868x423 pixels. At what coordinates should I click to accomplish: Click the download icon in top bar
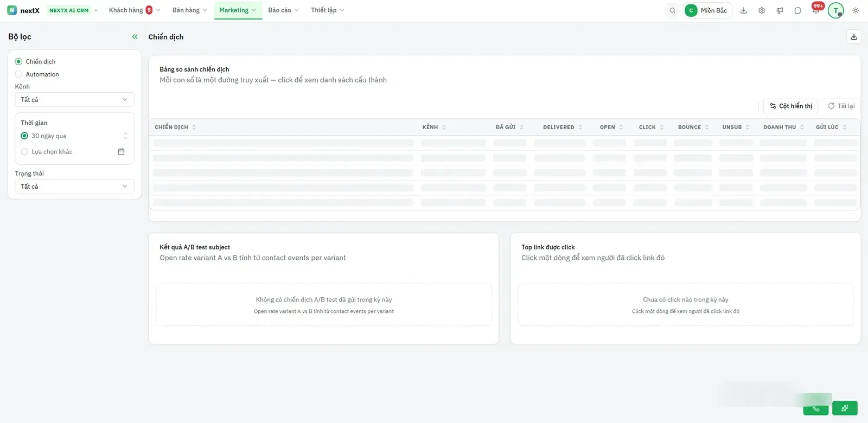744,10
